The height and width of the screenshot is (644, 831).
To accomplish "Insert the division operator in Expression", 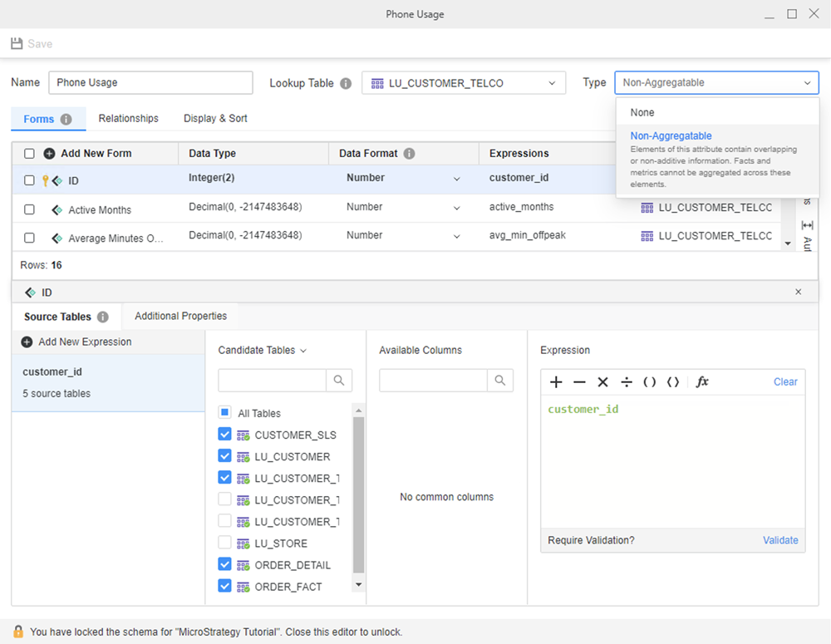I will [x=626, y=382].
